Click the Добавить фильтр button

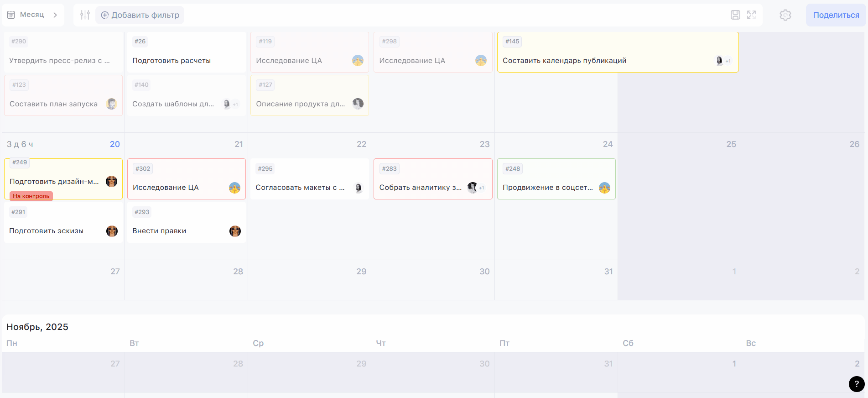tap(140, 15)
